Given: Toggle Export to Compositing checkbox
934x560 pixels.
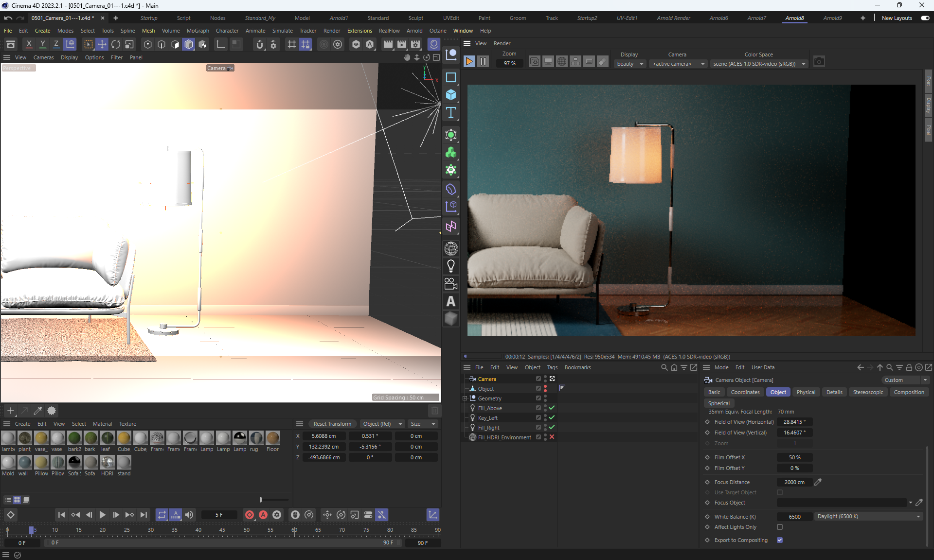Looking at the screenshot, I should click(x=780, y=540).
